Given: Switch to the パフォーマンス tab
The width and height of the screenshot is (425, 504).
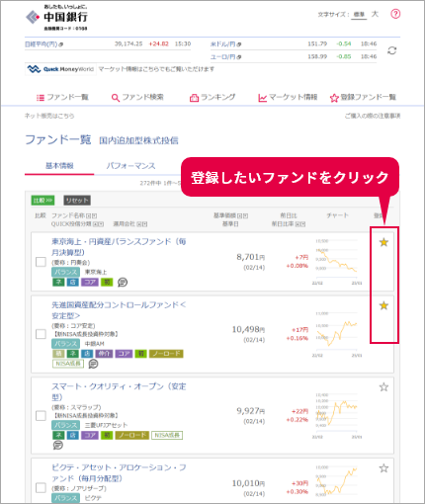Looking at the screenshot, I should click(130, 166).
